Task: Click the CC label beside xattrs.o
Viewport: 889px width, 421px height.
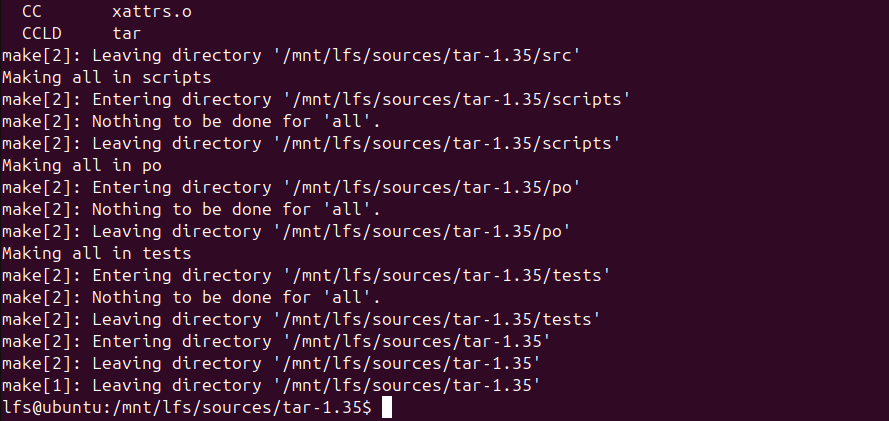Action: [32, 11]
